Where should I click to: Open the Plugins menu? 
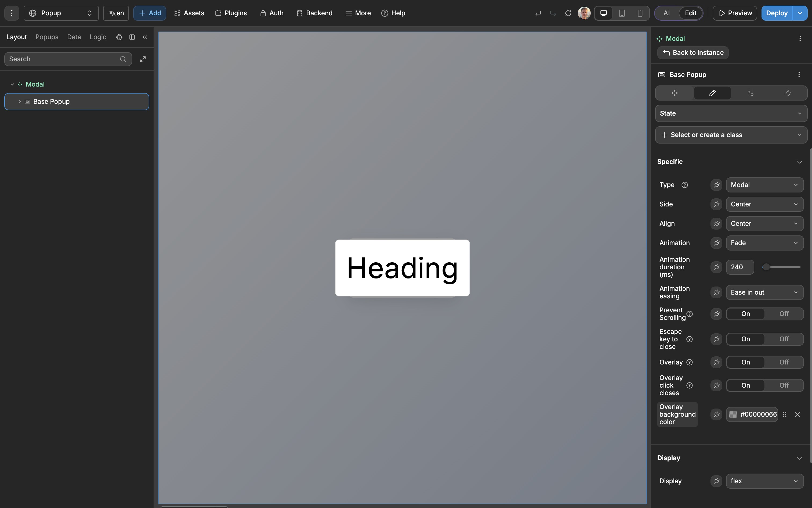pos(231,13)
